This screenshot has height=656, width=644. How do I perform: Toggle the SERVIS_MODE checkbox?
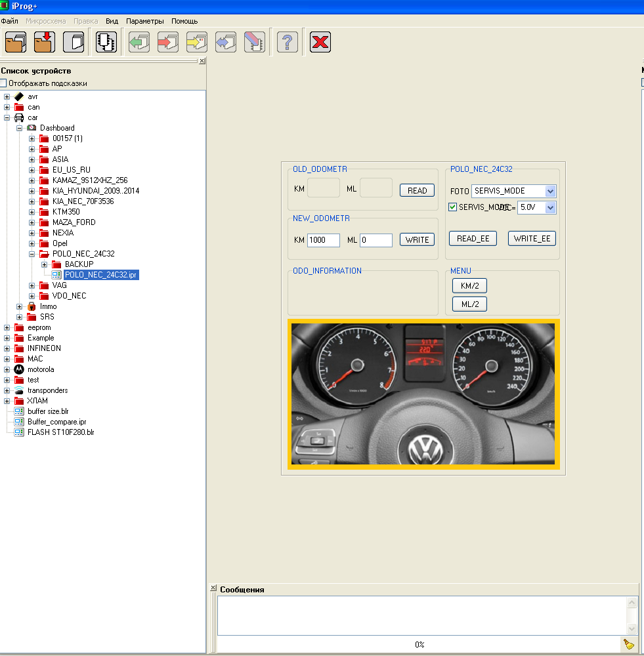[452, 207]
